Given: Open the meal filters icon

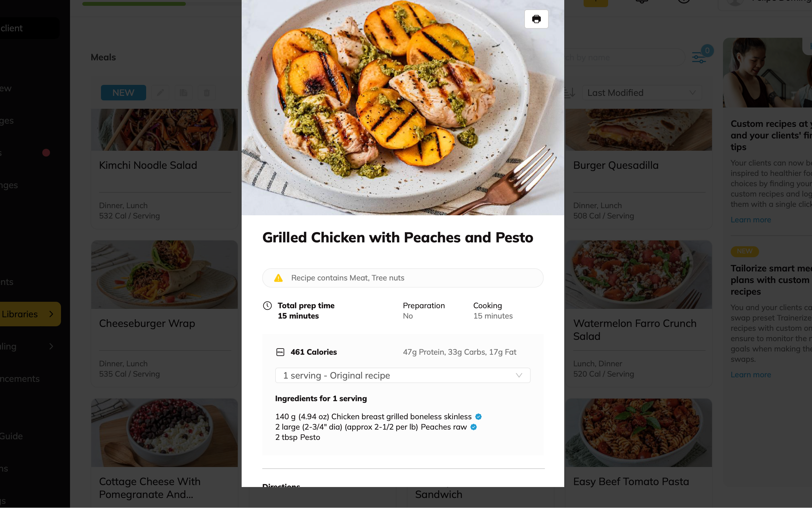Looking at the screenshot, I should [x=699, y=57].
